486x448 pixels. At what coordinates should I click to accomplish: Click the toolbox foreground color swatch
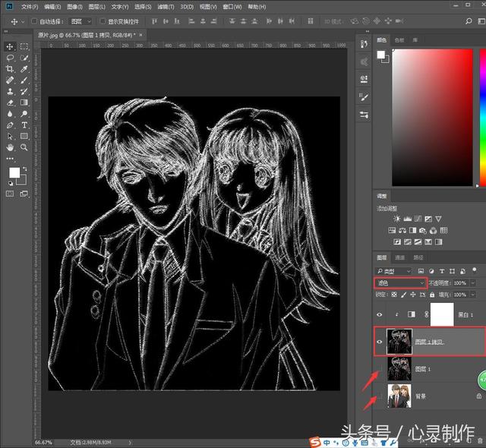(14, 172)
